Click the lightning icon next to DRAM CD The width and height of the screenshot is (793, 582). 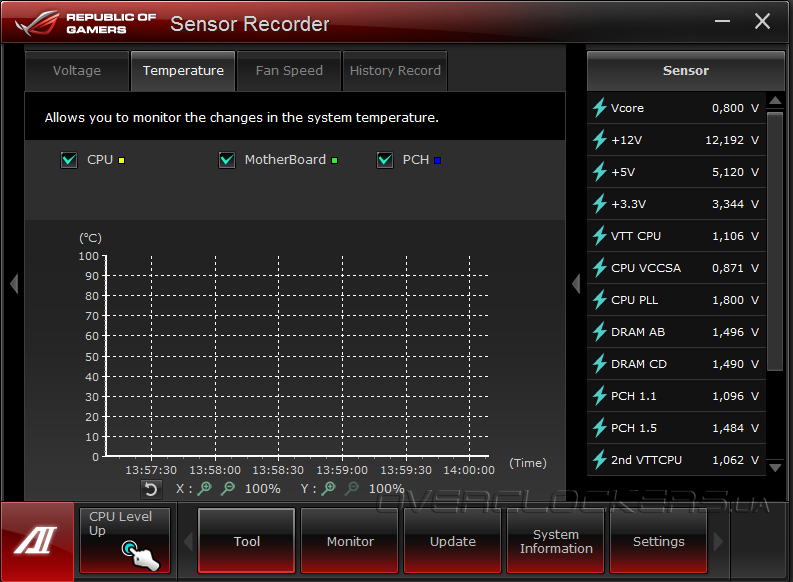(600, 364)
